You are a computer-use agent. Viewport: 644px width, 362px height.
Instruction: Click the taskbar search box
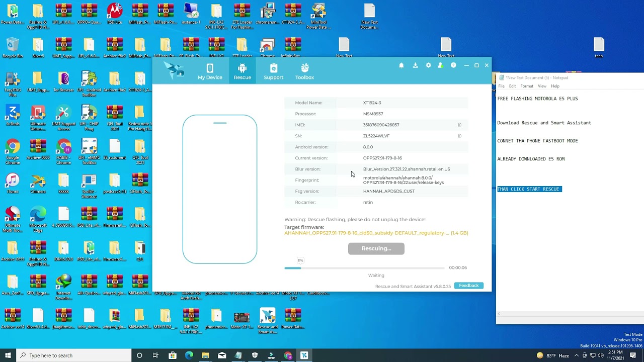click(73, 355)
